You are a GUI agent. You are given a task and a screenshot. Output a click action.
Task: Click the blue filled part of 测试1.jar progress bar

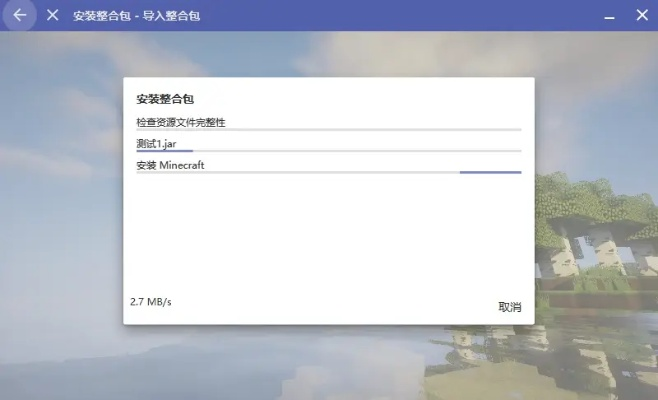click(x=164, y=151)
